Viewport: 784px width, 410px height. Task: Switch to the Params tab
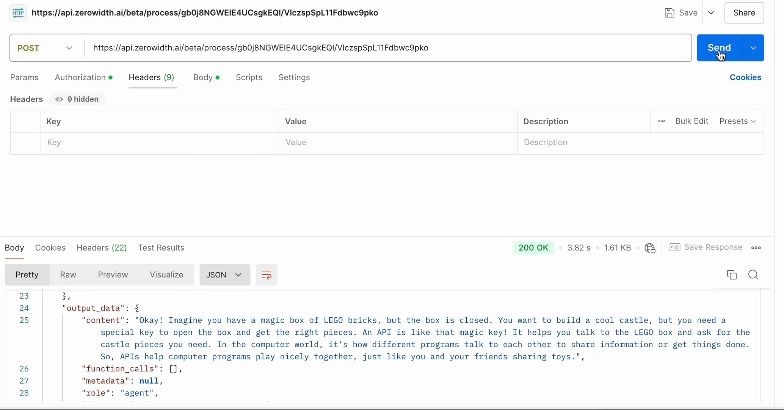(24, 77)
